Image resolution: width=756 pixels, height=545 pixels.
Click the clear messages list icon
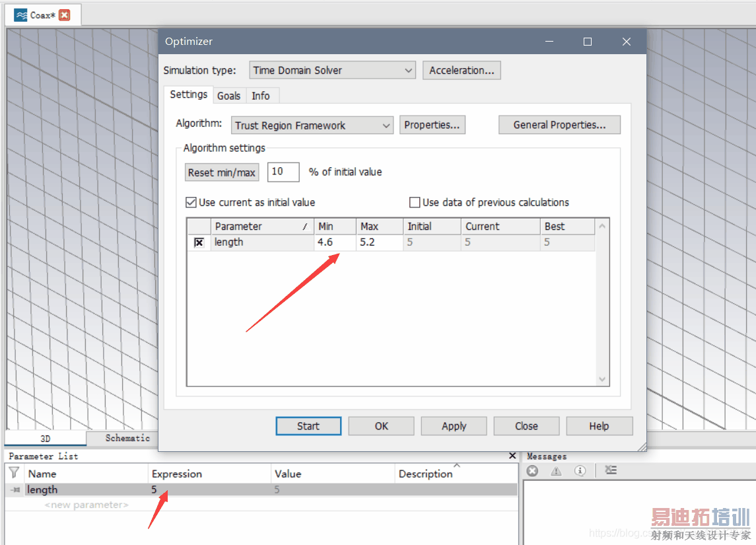(x=611, y=470)
